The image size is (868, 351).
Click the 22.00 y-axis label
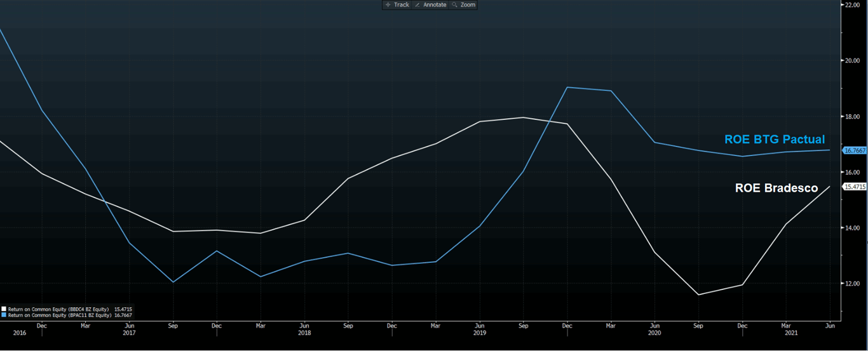(x=851, y=5)
